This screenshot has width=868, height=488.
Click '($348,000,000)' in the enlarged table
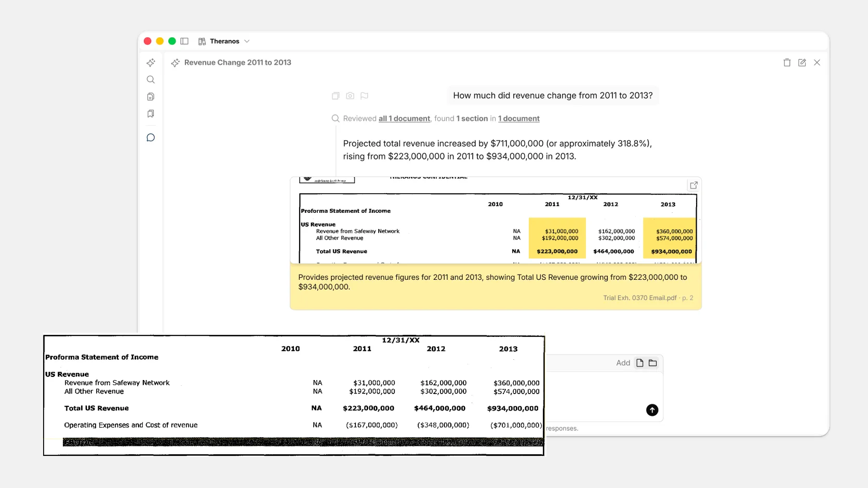443,425
